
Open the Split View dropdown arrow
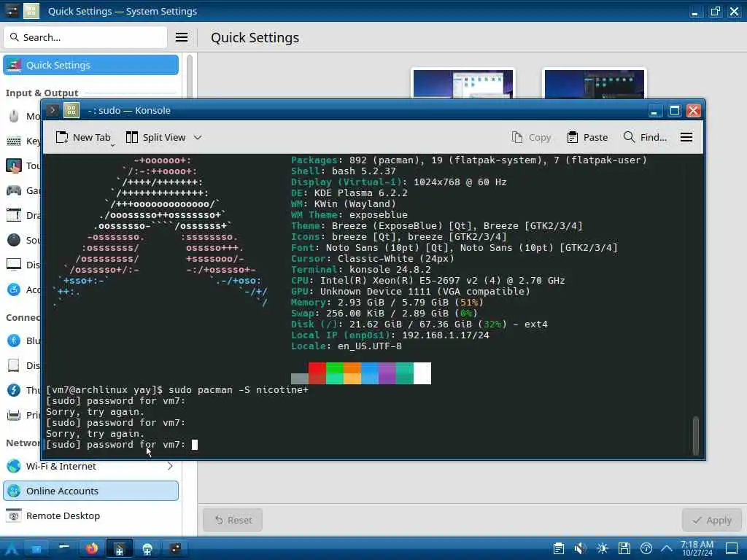point(198,138)
